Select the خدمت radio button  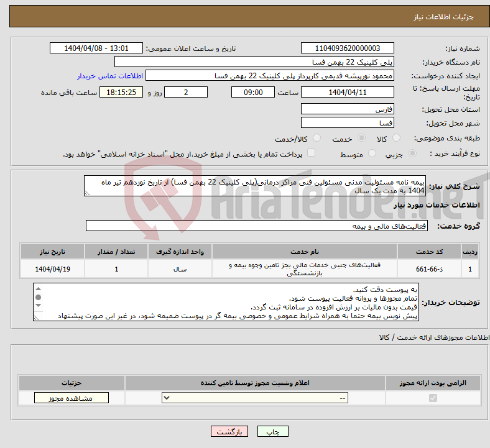361,138
